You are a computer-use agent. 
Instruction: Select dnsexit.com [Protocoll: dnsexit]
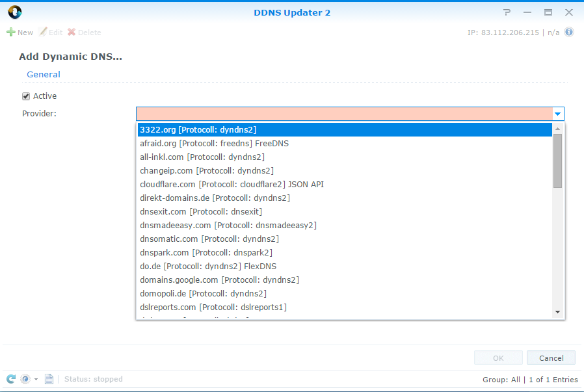345,211
